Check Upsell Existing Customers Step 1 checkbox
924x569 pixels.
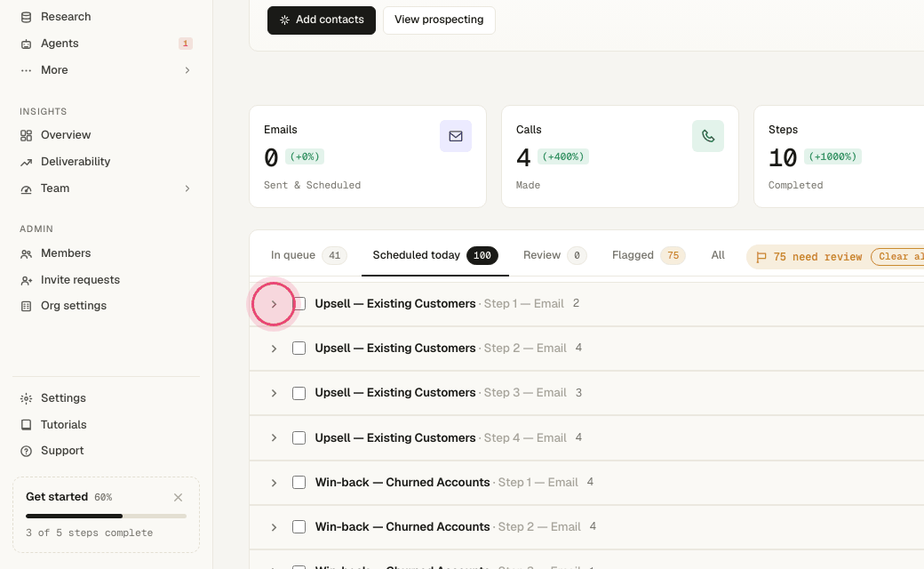click(299, 304)
